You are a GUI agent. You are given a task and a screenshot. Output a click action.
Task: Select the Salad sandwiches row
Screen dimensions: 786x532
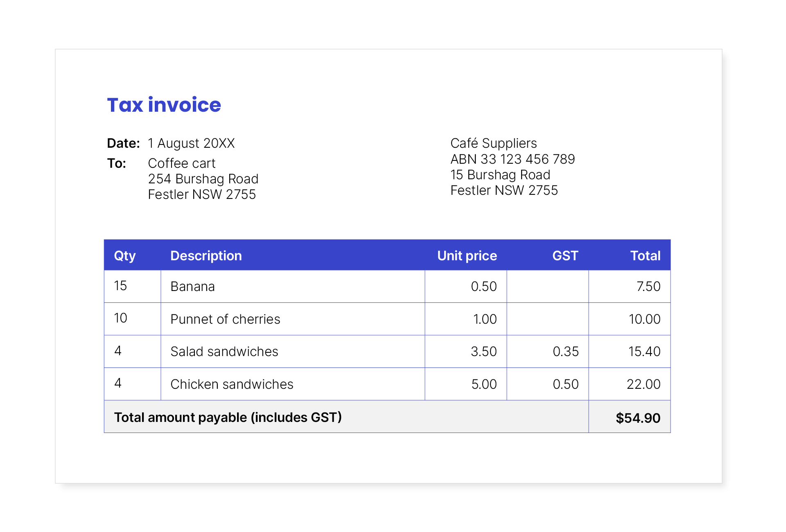point(224,351)
